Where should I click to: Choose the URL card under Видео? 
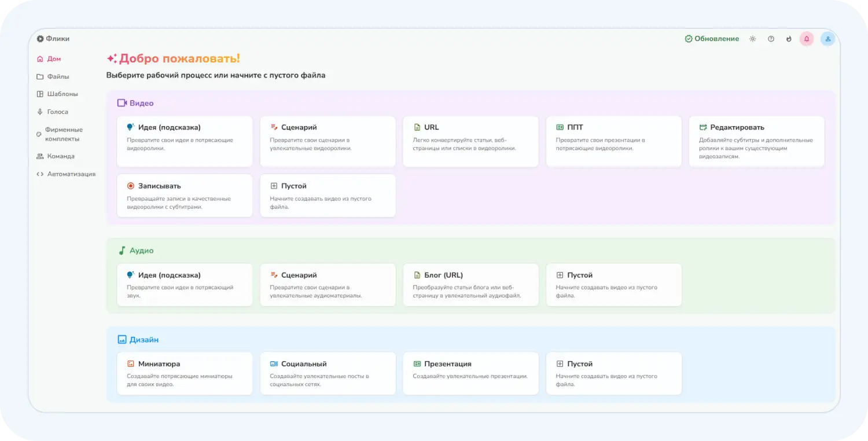click(x=470, y=142)
